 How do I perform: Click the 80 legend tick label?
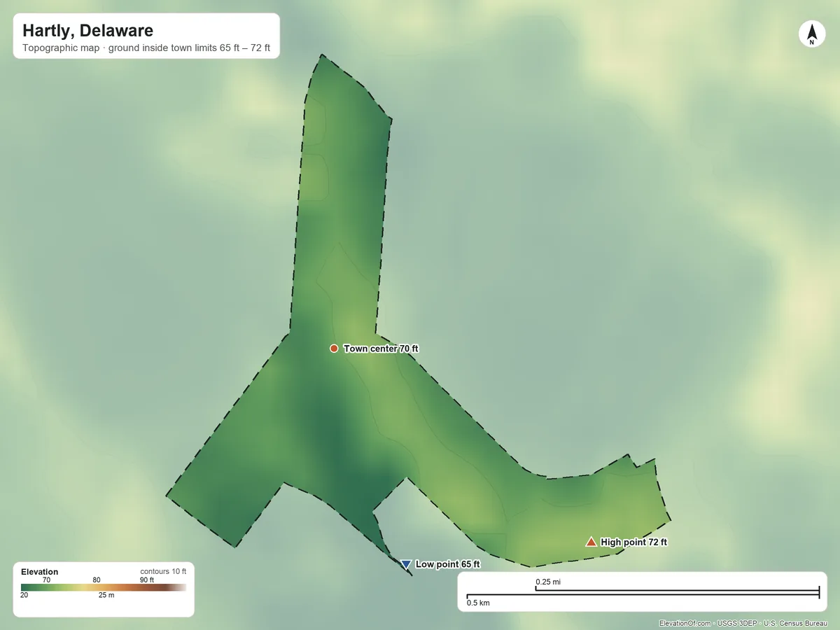[97, 580]
